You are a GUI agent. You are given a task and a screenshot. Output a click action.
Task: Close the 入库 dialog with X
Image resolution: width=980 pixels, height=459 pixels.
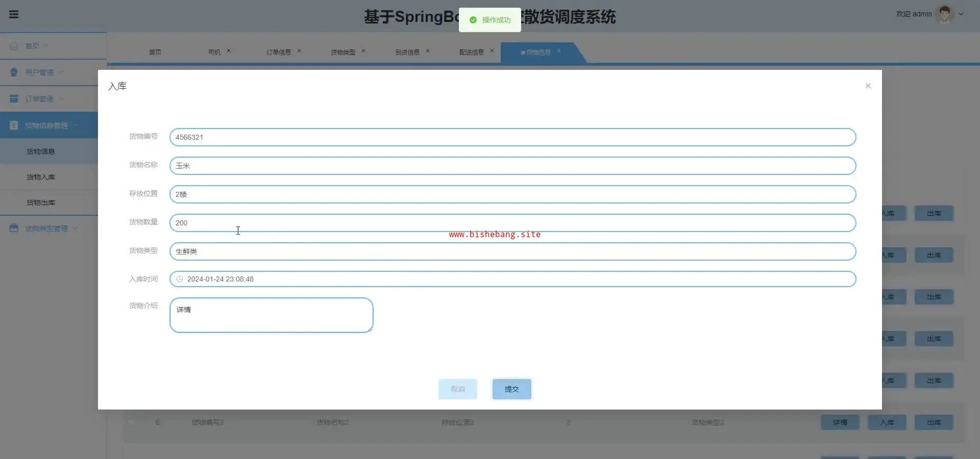[868, 86]
